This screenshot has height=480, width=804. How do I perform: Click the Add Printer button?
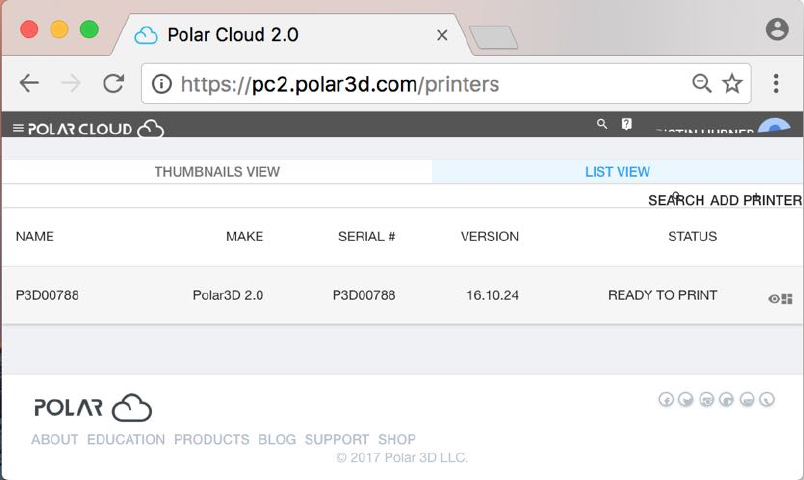click(756, 201)
